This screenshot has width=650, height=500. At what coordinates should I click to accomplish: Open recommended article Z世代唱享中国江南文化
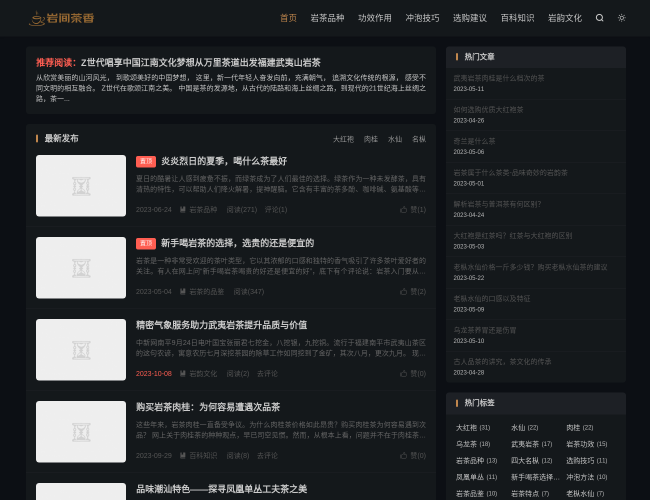[x=201, y=63]
